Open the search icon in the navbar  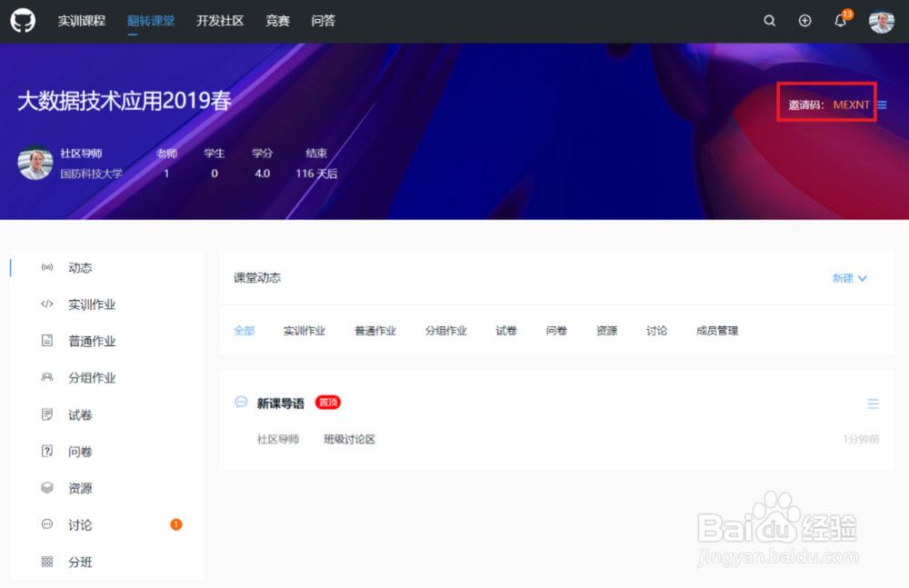tap(769, 21)
